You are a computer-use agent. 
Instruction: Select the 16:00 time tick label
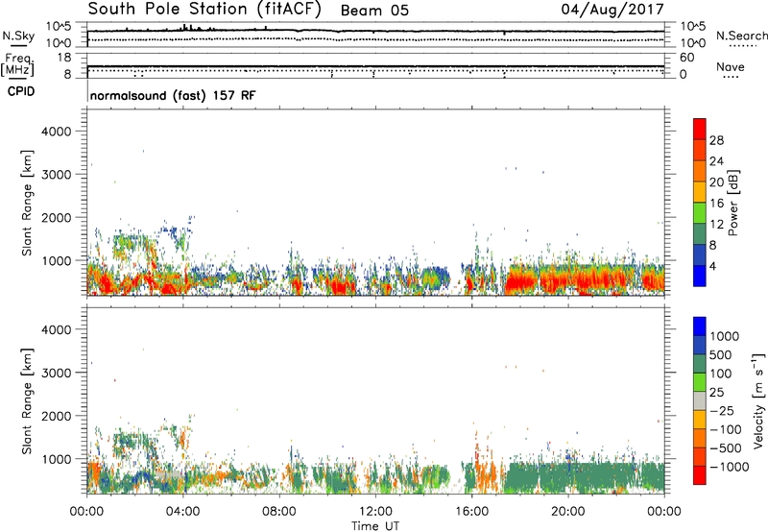click(471, 512)
